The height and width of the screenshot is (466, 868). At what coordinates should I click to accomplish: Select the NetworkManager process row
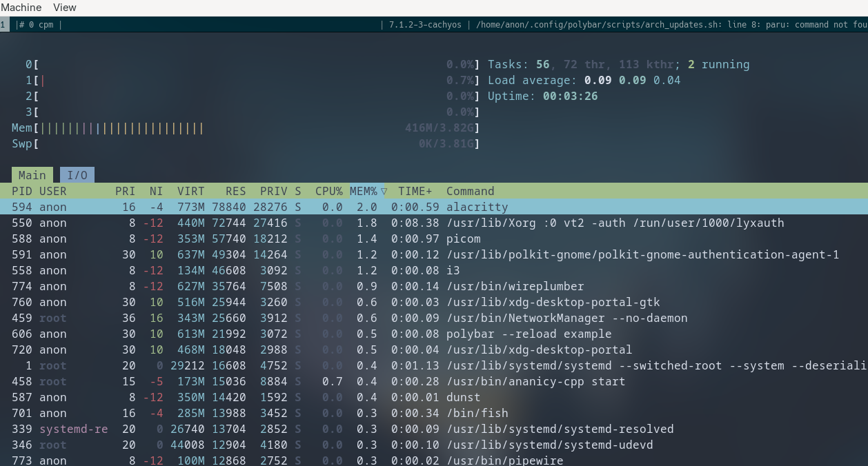(434, 318)
